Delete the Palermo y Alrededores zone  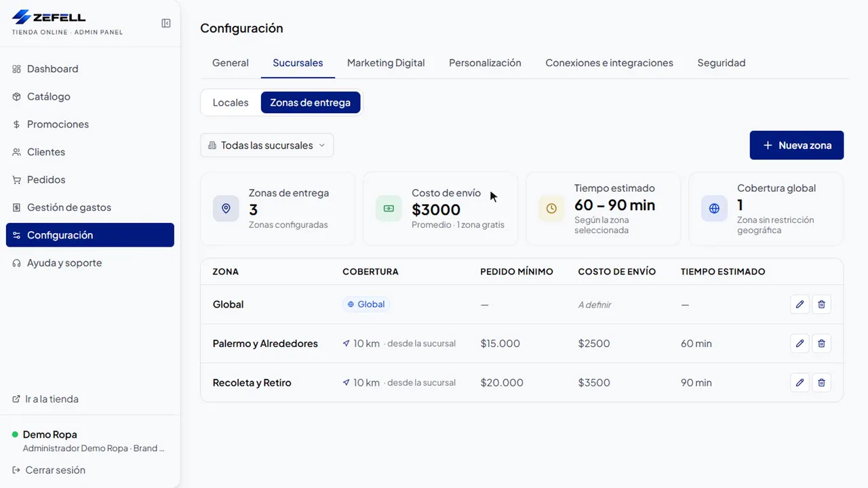[821, 344]
